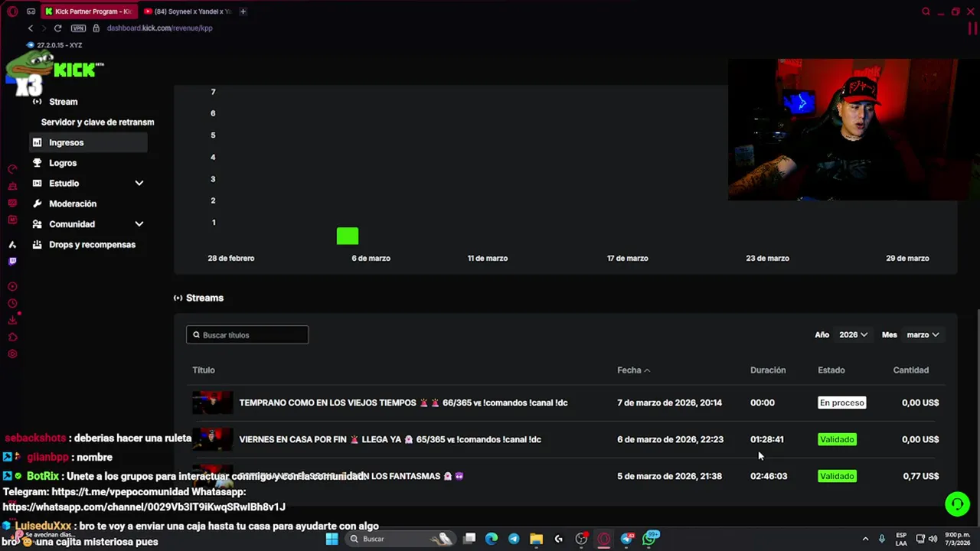Reload the page

[x=57, y=28]
